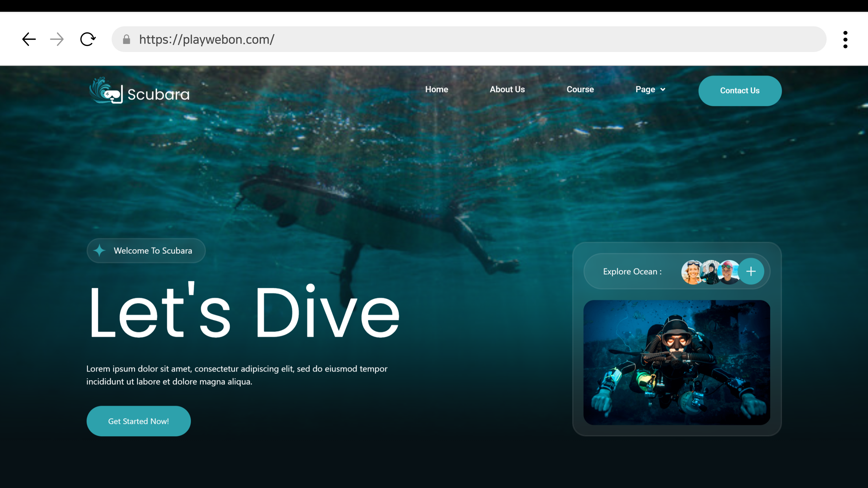Click Get Started Now! button
Screen dimensions: 868x488
click(x=139, y=421)
